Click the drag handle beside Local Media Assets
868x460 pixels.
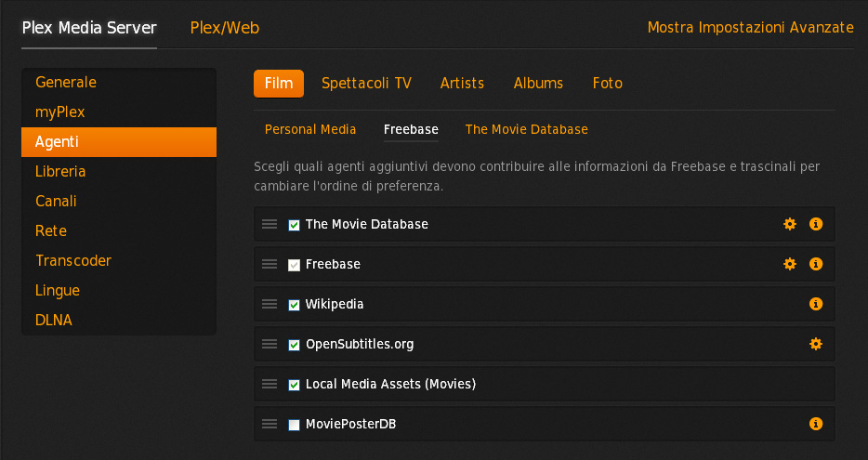[270, 384]
